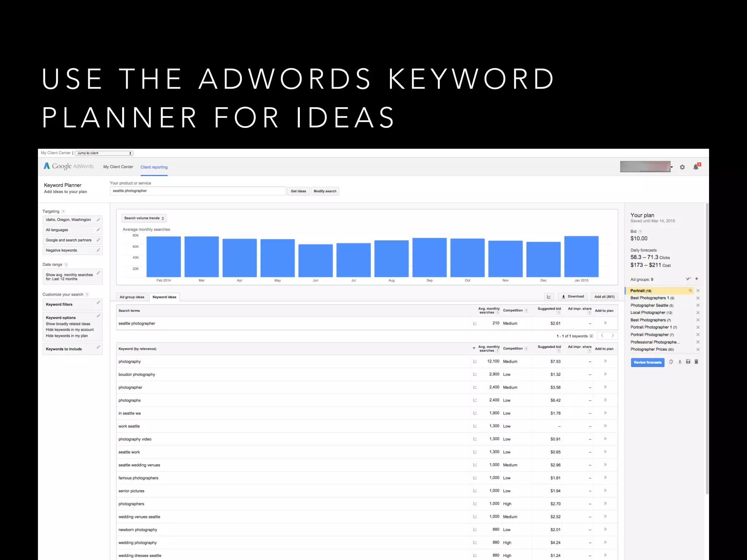Screen dimensions: 747x560
Task: Click trend chart icon for boudoir photography
Action: pos(475,374)
